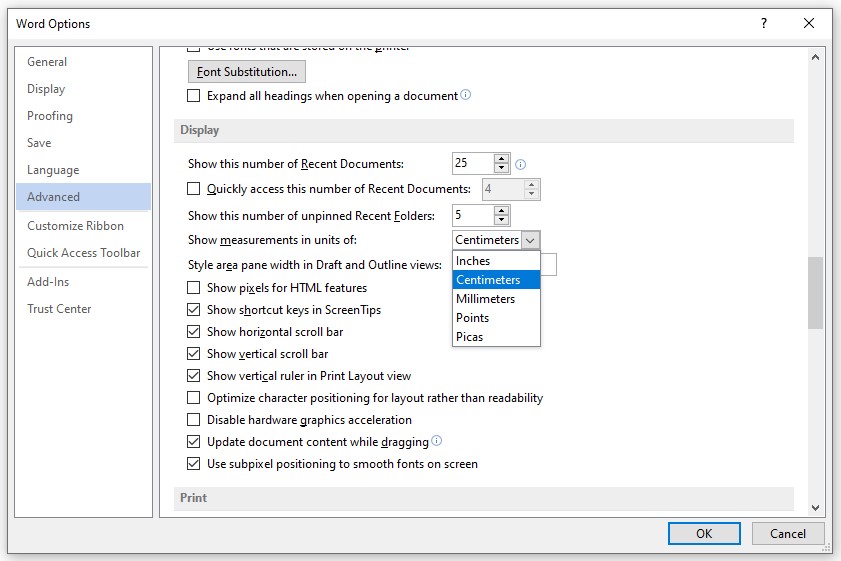
Task: Open the General options category
Action: click(83, 62)
